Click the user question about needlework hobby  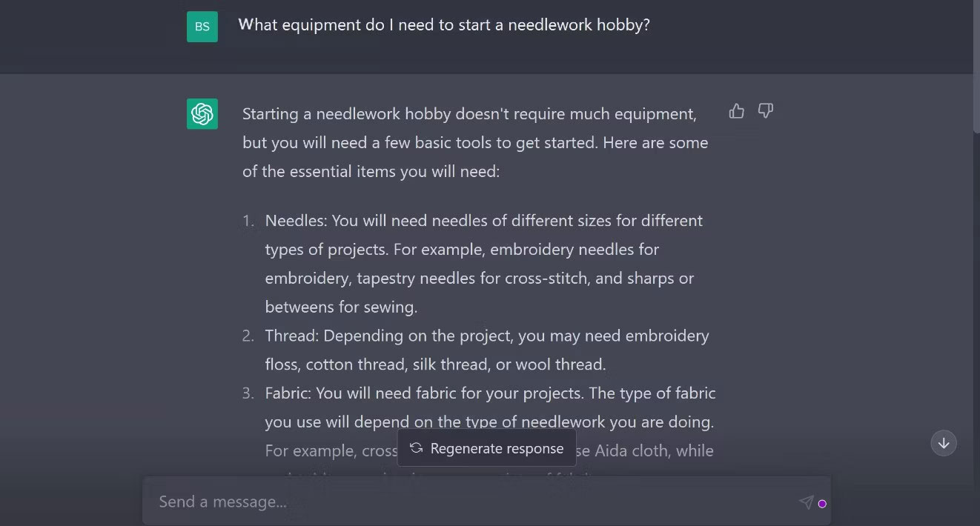click(x=443, y=24)
